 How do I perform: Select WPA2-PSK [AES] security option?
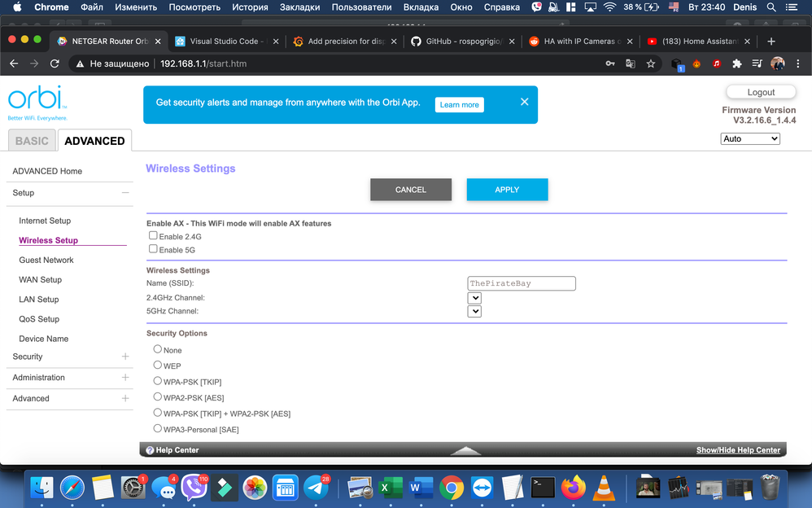[x=158, y=396]
